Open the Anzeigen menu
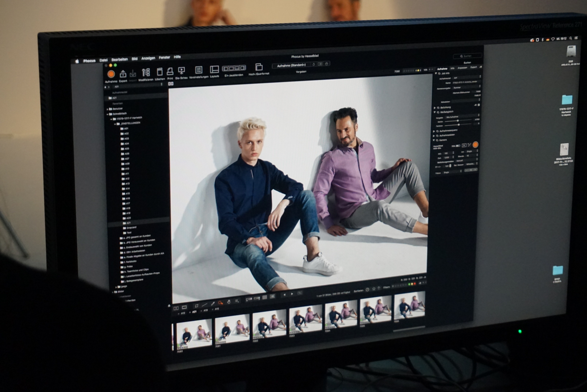Viewport: 587px width, 392px height. 148,58
